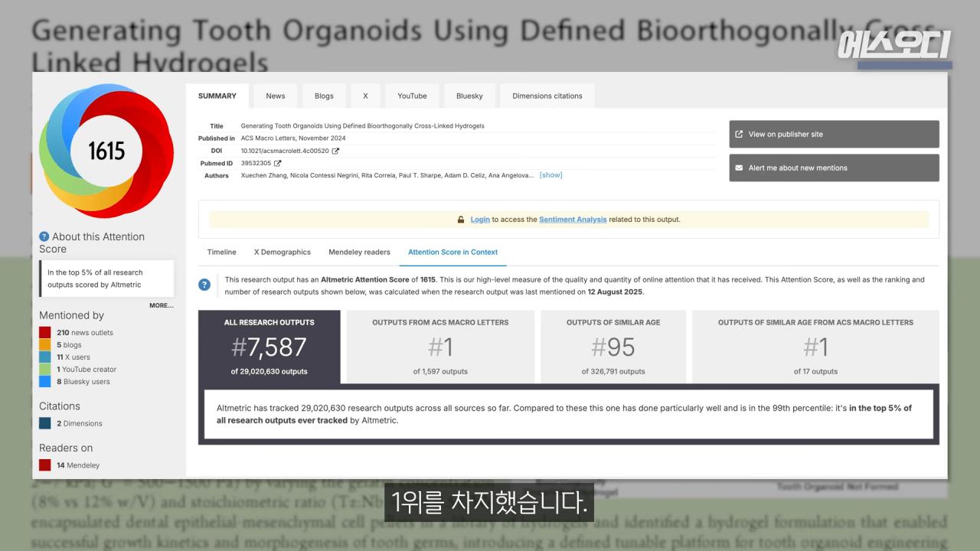The height and width of the screenshot is (551, 980).
Task: Click the Bluesky users color square
Action: coord(45,382)
